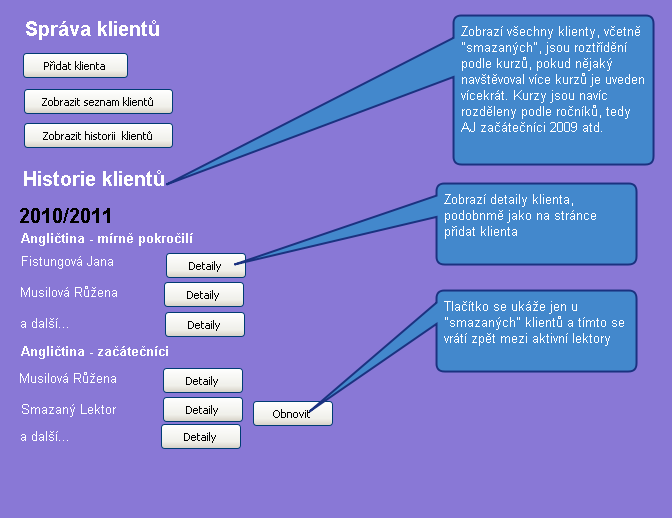
Task: Click the Smazaný Lektor name
Action: pyautogui.click(x=69, y=410)
